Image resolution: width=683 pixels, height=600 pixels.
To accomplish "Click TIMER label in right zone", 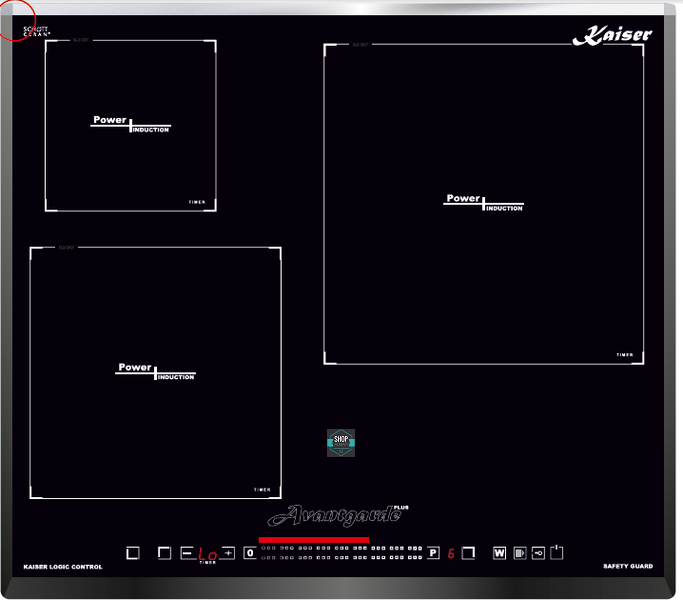I will pyautogui.click(x=625, y=355).
